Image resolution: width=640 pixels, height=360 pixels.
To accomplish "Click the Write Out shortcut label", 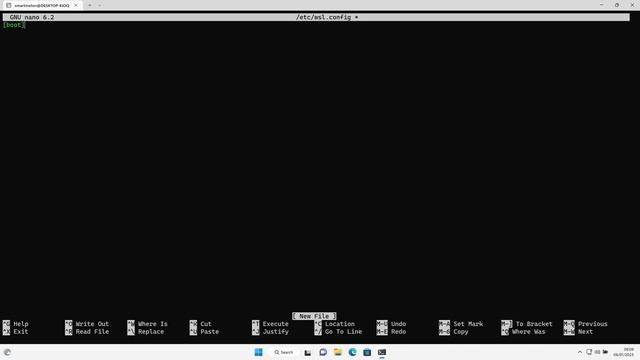I will coord(92,324).
